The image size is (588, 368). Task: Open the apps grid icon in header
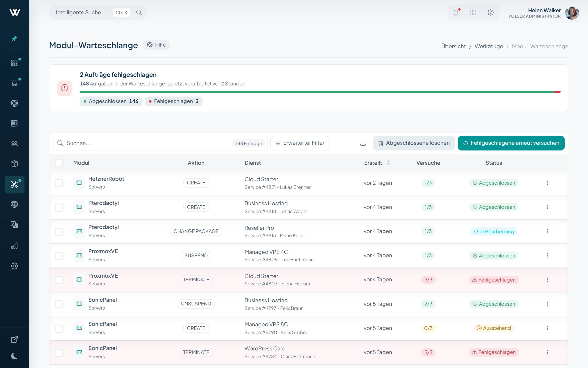pyautogui.click(x=473, y=12)
